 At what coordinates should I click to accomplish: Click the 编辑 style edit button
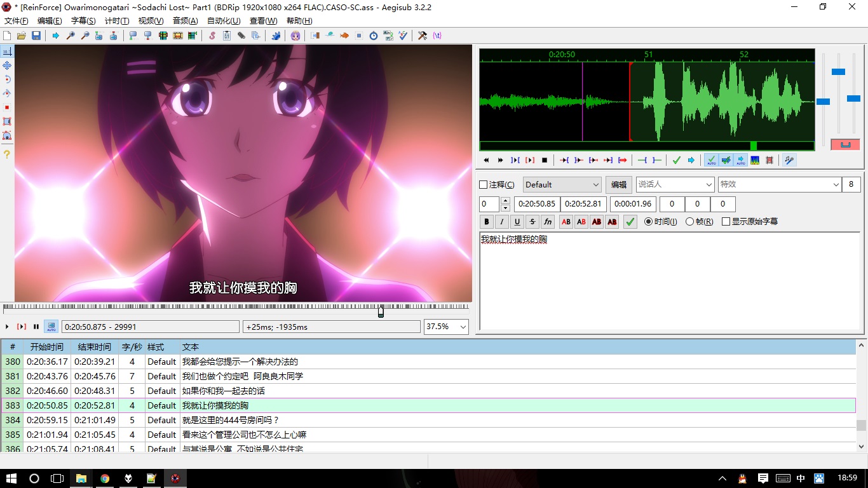click(x=619, y=185)
